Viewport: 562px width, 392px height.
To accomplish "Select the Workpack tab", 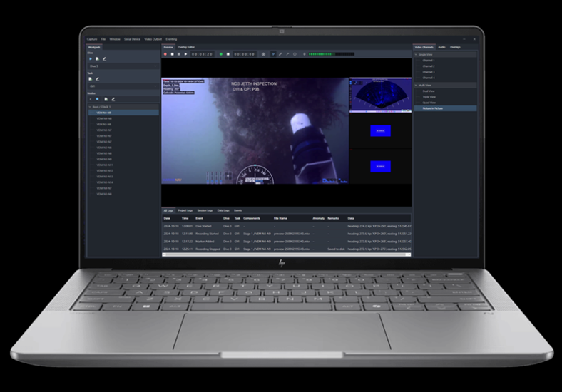I will coord(94,47).
